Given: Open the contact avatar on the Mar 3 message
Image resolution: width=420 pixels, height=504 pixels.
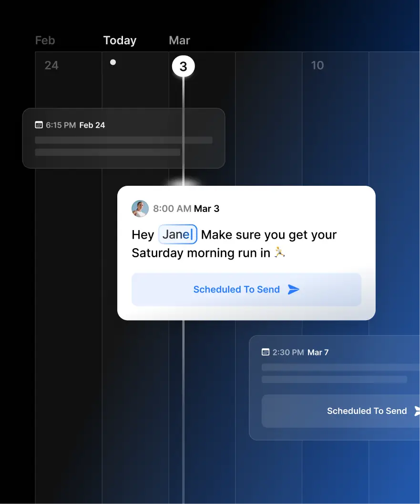Looking at the screenshot, I should [140, 209].
